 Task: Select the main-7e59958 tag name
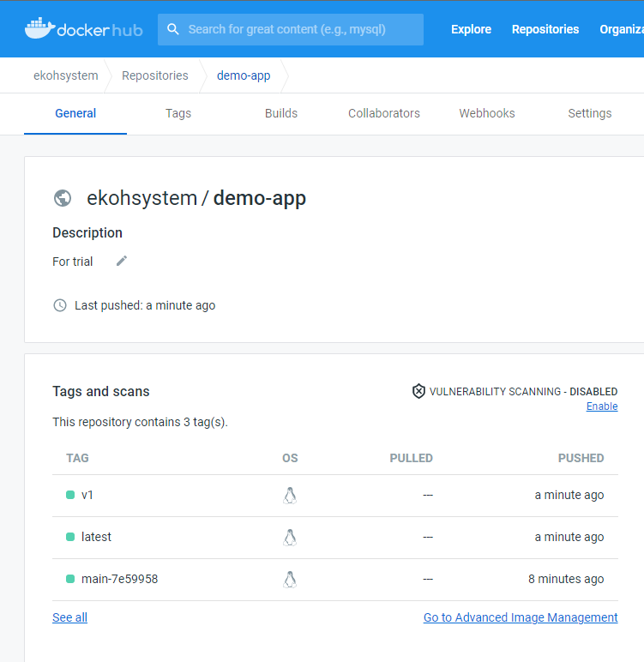(119, 579)
